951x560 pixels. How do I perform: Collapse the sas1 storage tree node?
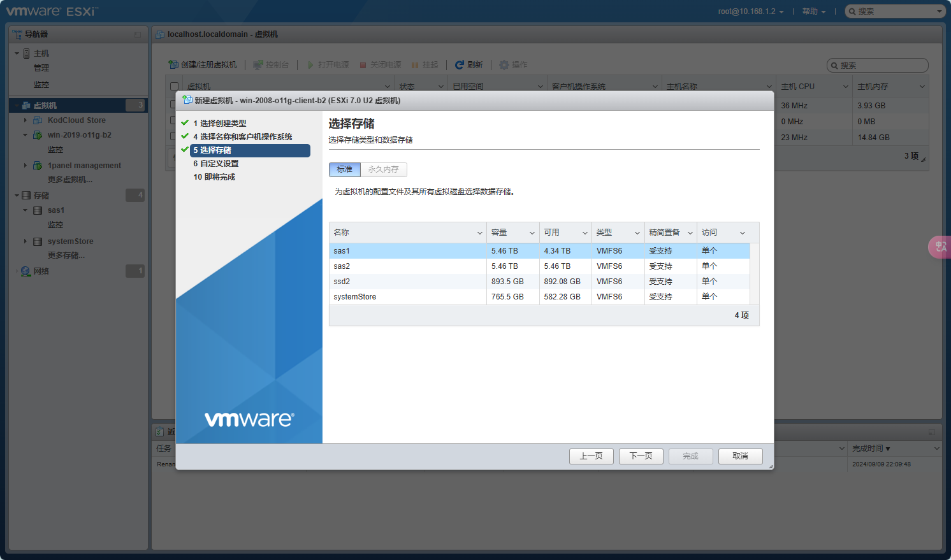coord(25,210)
